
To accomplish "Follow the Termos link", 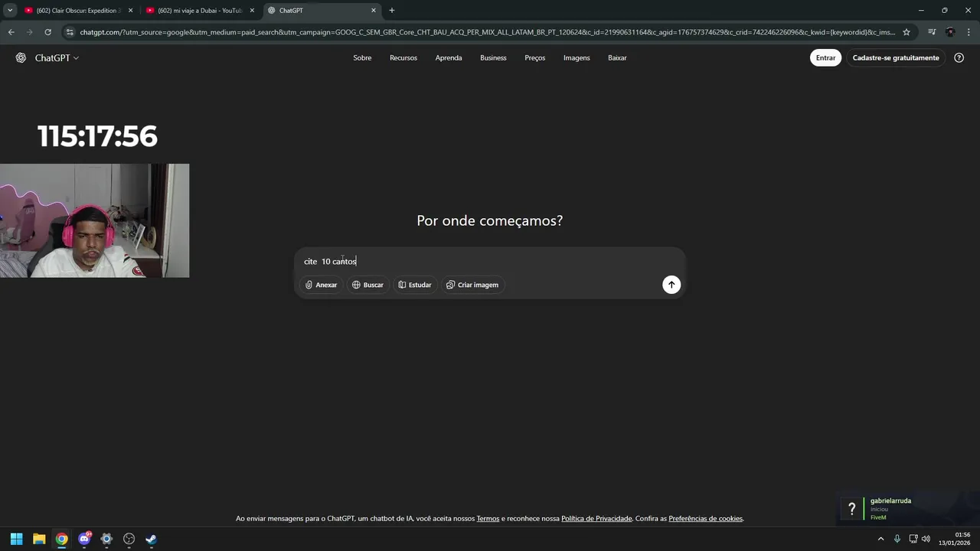I will (x=488, y=519).
